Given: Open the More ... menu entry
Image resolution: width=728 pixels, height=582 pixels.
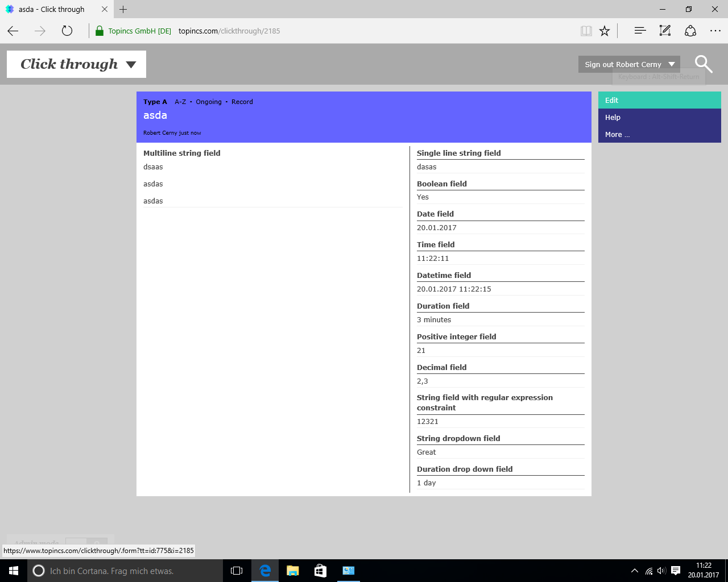Looking at the screenshot, I should coord(617,135).
